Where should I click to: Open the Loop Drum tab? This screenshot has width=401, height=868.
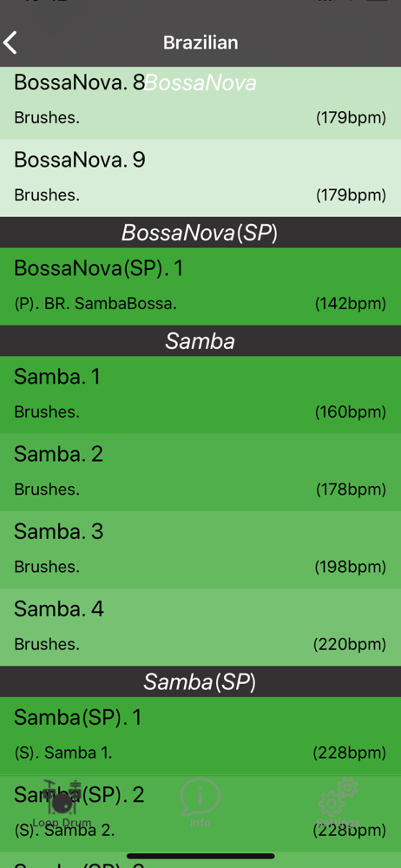[62, 803]
